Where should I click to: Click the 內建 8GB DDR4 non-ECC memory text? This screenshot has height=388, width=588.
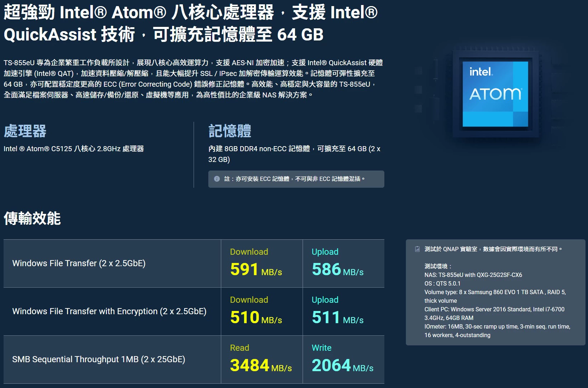(x=294, y=154)
